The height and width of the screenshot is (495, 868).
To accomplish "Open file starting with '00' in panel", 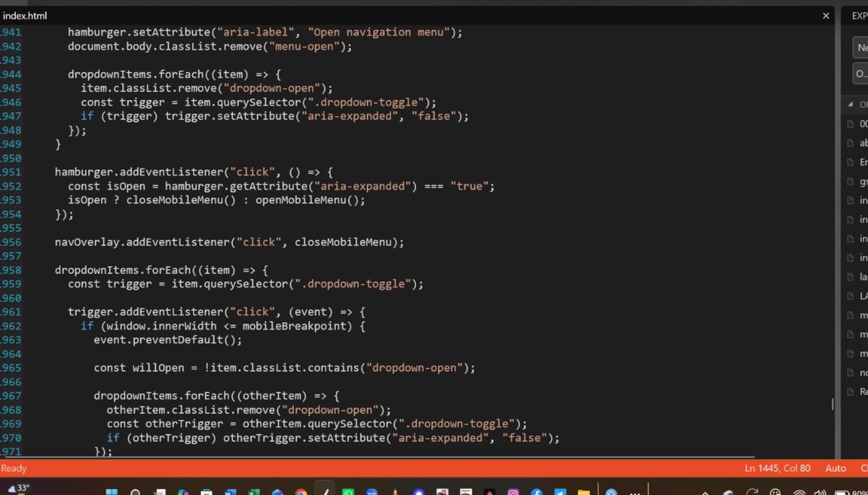I will pos(859,124).
